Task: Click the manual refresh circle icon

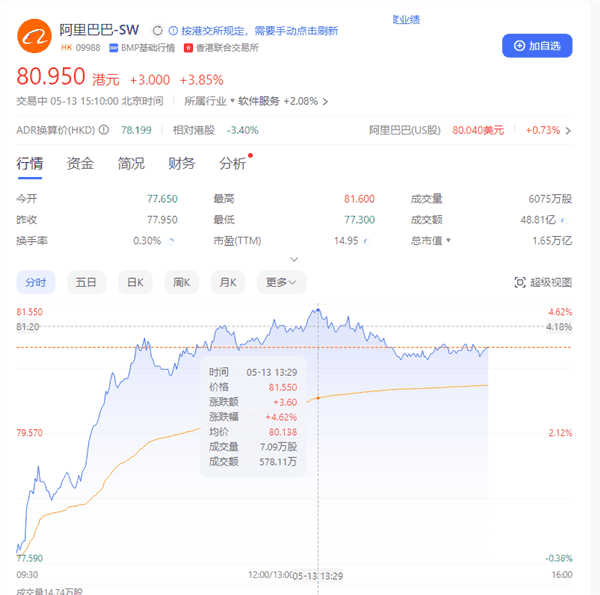Action: 157,31
